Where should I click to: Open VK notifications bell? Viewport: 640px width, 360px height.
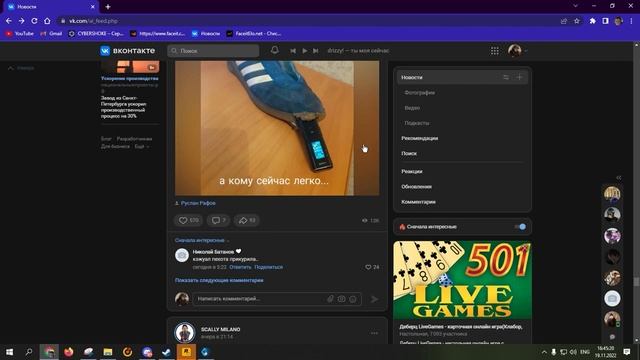(x=275, y=50)
